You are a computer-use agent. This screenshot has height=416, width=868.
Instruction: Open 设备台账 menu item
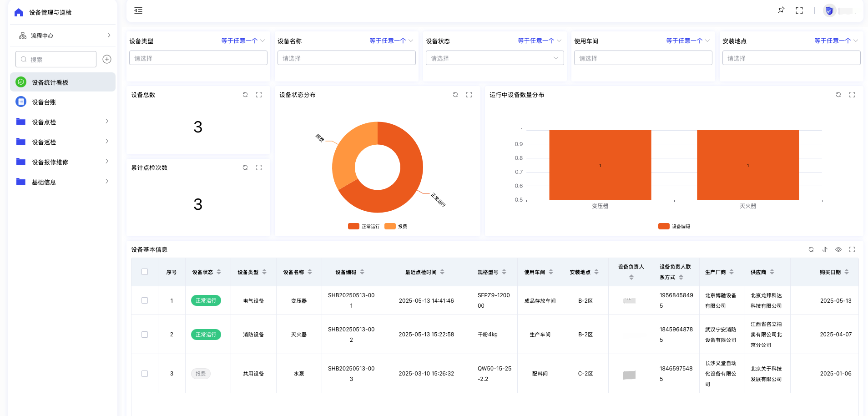coord(63,102)
